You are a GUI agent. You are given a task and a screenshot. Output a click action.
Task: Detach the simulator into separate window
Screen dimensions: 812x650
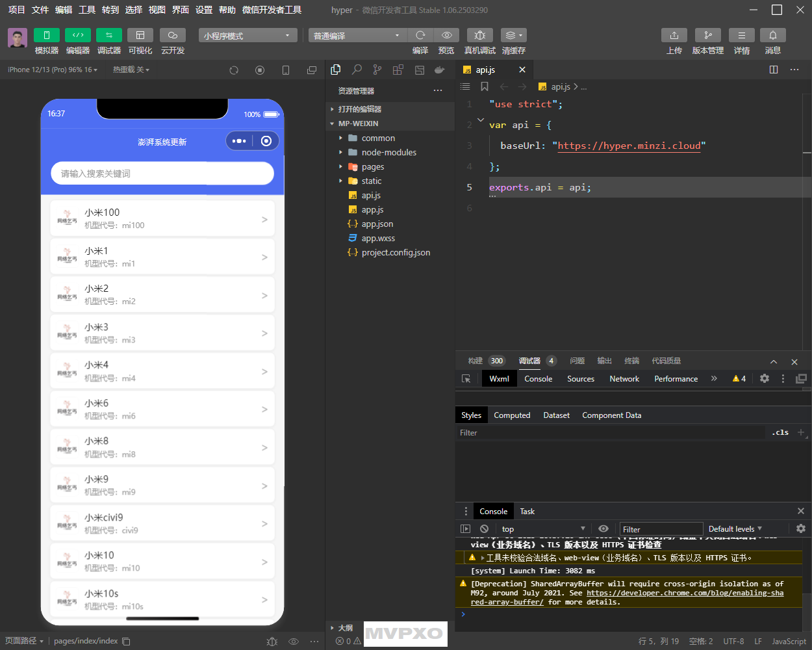click(x=312, y=70)
